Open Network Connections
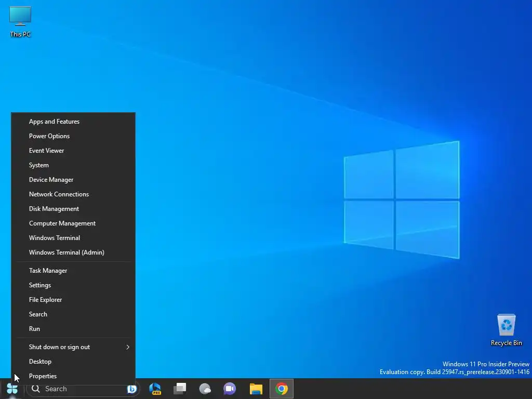The image size is (532, 399). coord(73,194)
